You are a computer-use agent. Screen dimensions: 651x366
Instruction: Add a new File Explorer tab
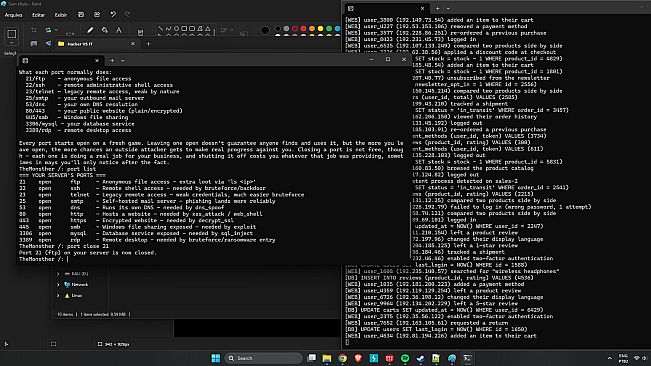148,44
